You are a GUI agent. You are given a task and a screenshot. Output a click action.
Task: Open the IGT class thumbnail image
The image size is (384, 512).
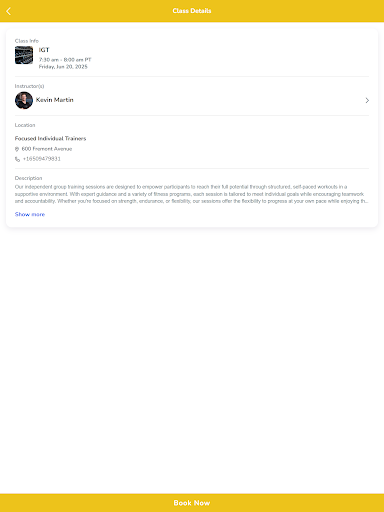(x=24, y=55)
